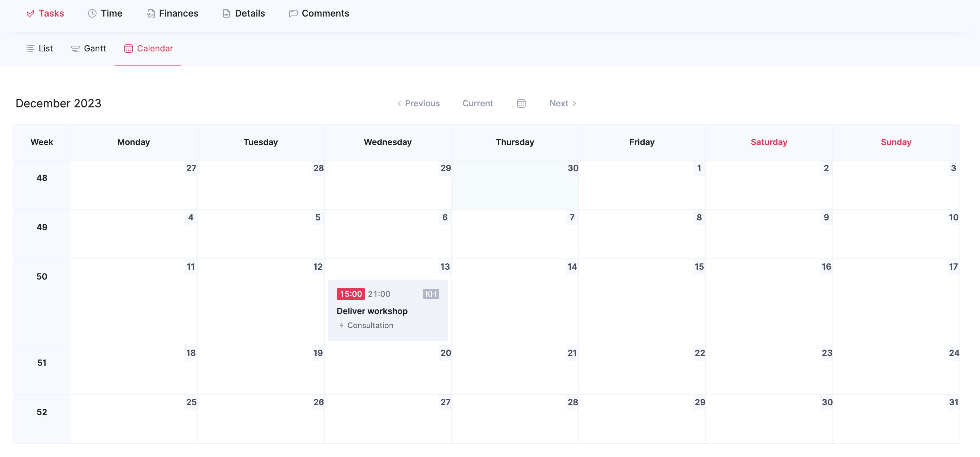Select day 17 on Sunday

click(x=896, y=302)
